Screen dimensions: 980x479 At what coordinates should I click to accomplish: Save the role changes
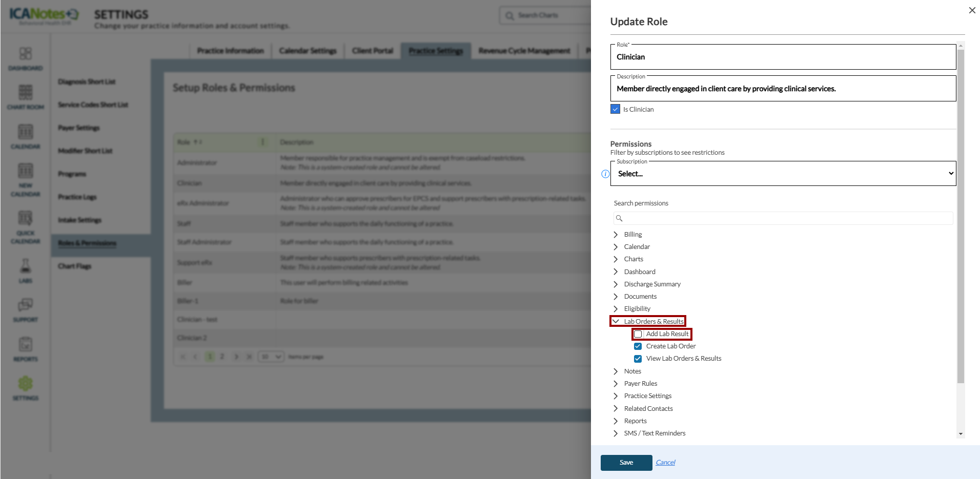(x=626, y=463)
